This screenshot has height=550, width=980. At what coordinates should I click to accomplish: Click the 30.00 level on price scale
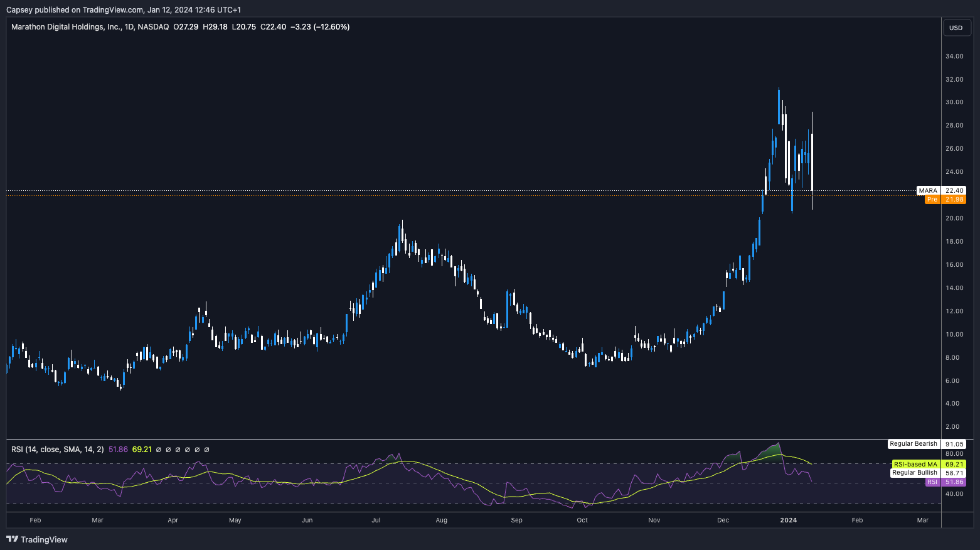954,102
